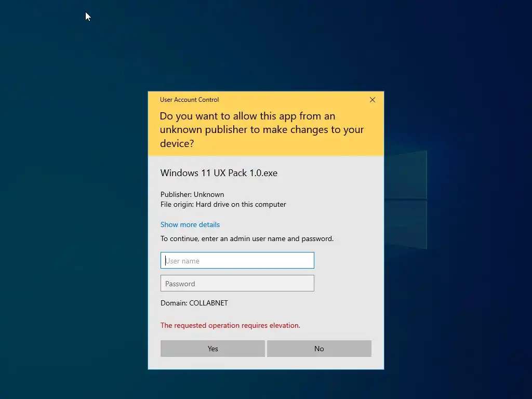Screen dimensions: 532x399
Task: Close the User Account Control dialog
Action: pyautogui.click(x=372, y=100)
